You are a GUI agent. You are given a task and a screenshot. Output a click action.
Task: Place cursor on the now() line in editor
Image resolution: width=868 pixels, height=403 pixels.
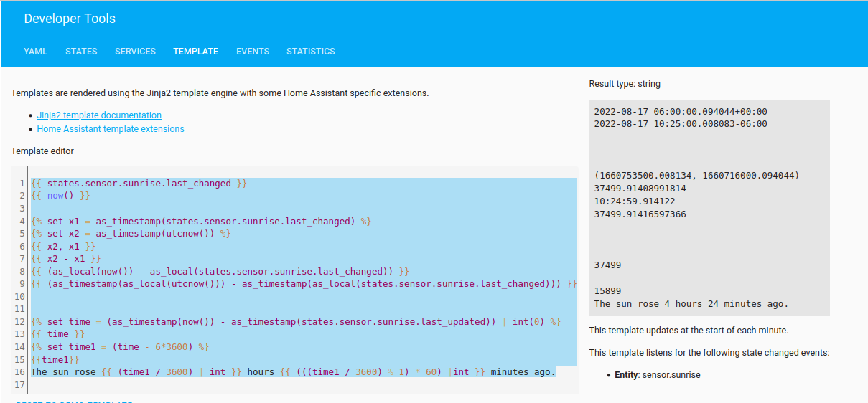[61, 196]
